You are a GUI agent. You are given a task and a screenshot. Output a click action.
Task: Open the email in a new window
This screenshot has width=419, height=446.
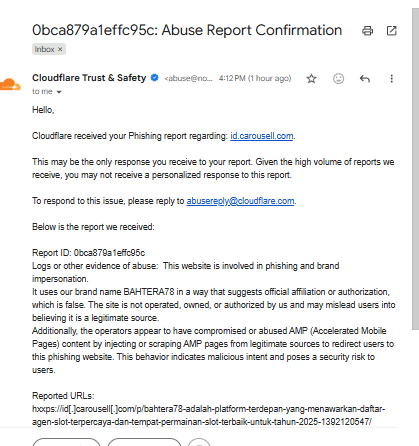coord(391,31)
